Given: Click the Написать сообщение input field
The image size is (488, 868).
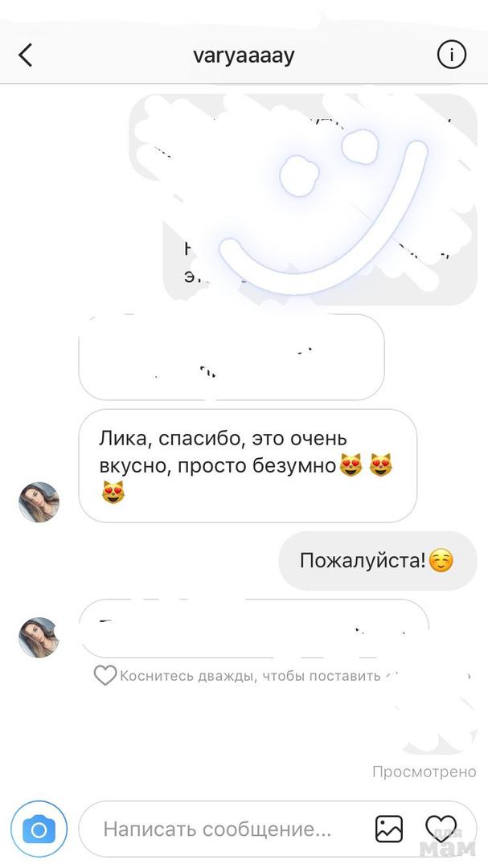Looking at the screenshot, I should pyautogui.click(x=277, y=829).
